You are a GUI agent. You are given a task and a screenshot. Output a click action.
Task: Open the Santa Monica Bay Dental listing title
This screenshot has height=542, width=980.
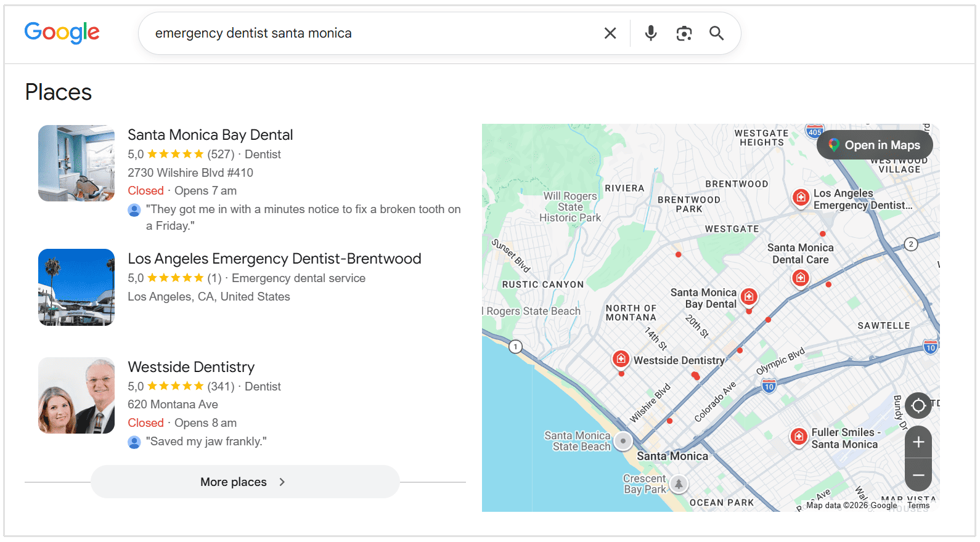210,135
